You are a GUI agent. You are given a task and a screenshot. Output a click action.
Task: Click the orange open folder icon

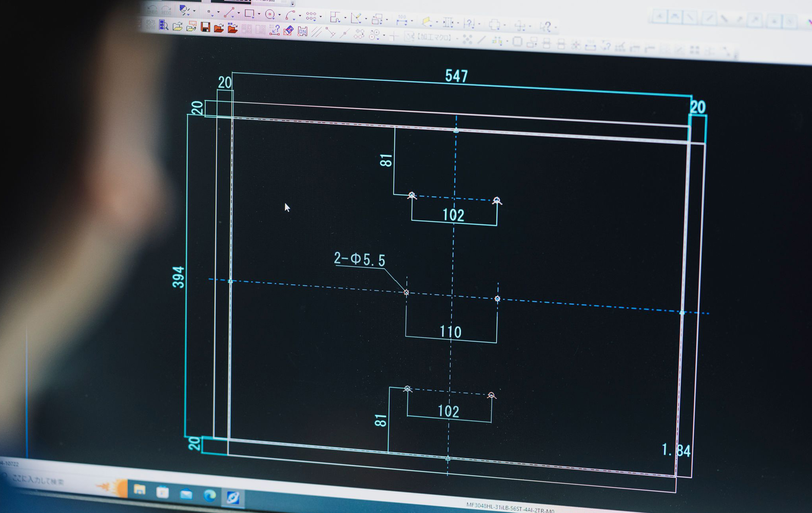pyautogui.click(x=219, y=28)
